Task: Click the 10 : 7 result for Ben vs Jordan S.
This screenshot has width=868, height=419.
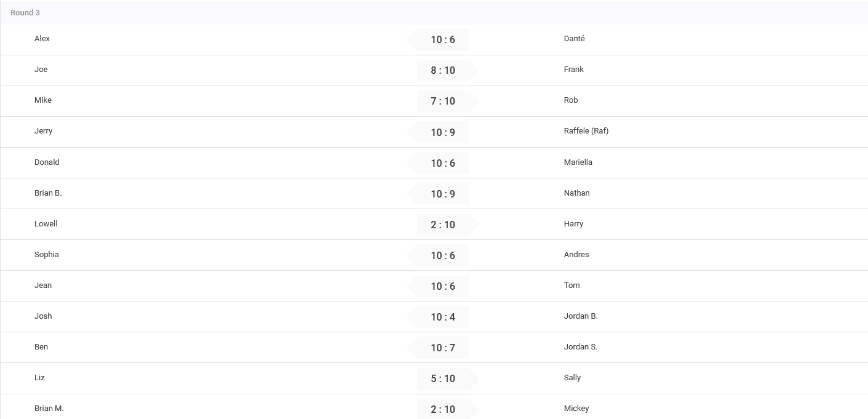Action: tap(442, 348)
